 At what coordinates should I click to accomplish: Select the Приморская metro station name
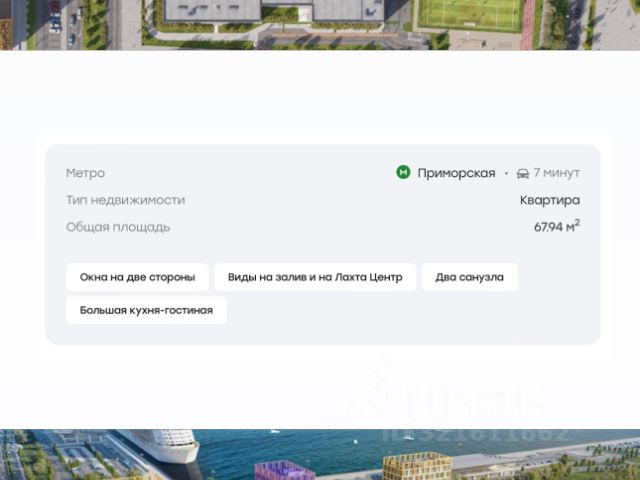click(x=456, y=173)
